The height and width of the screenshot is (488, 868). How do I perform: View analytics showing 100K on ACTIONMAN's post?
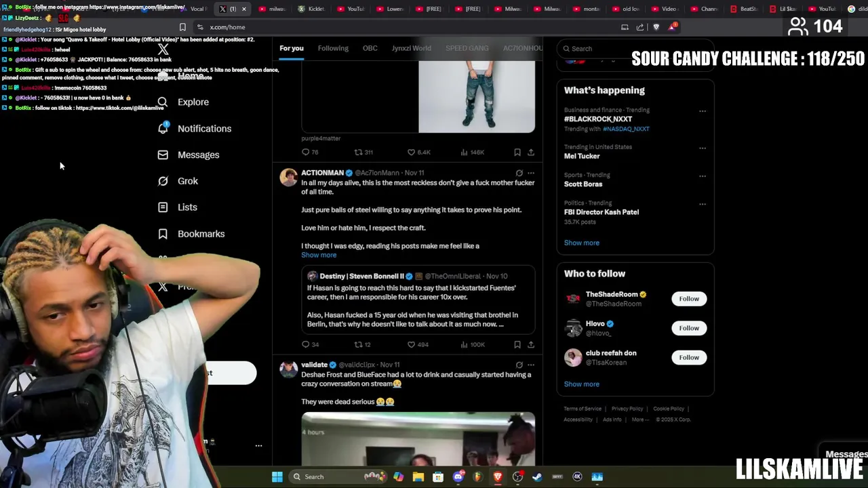point(473,344)
